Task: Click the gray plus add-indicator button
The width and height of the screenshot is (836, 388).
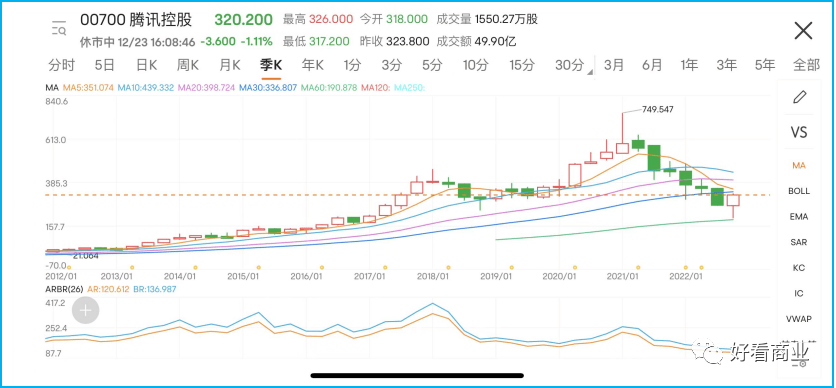Action: 85,310
